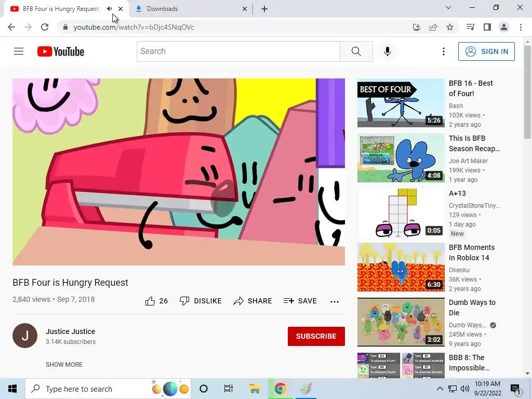
Task: Go to YouTube home via logo
Action: pos(61,51)
